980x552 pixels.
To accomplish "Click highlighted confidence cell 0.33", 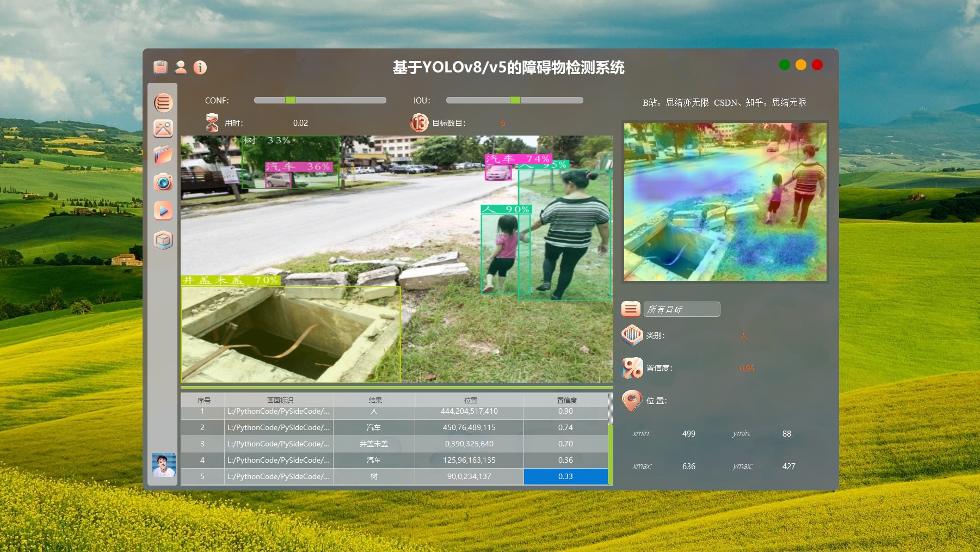I will (x=565, y=476).
